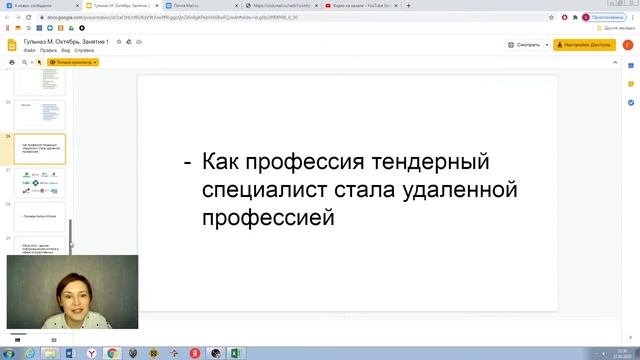Open the Tasks side panel icon
The width and height of the screenshot is (640, 360).
[x=631, y=102]
